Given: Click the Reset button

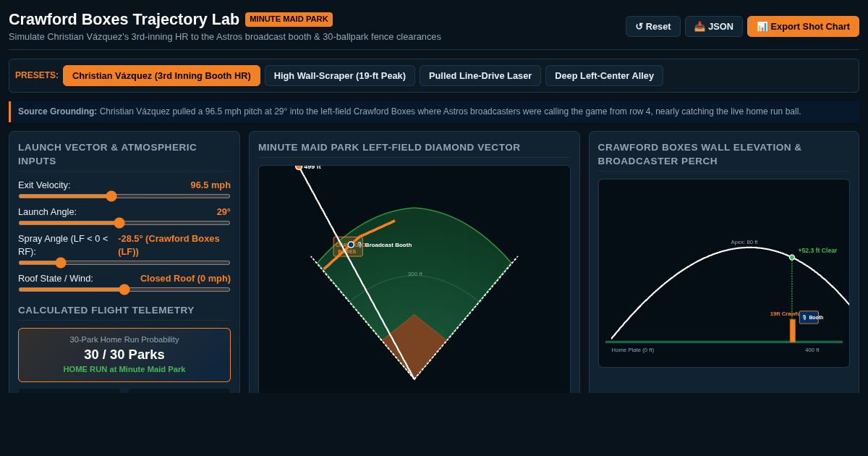Looking at the screenshot, I should pyautogui.click(x=653, y=27).
